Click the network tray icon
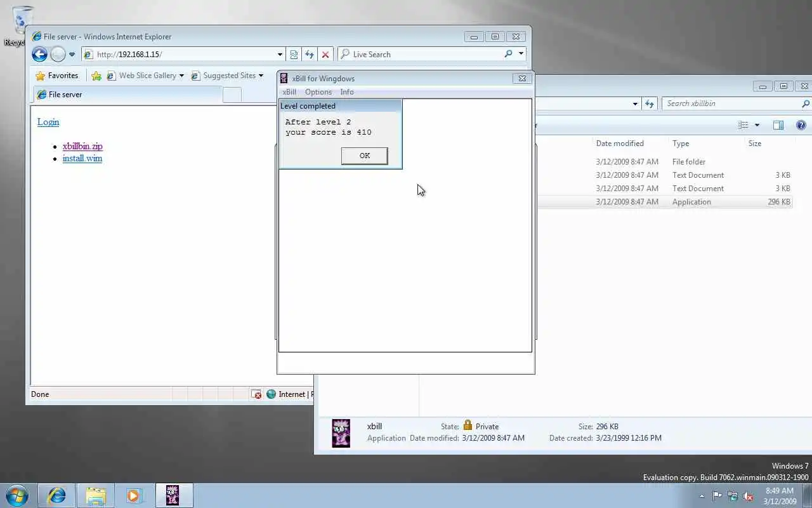 (733, 496)
